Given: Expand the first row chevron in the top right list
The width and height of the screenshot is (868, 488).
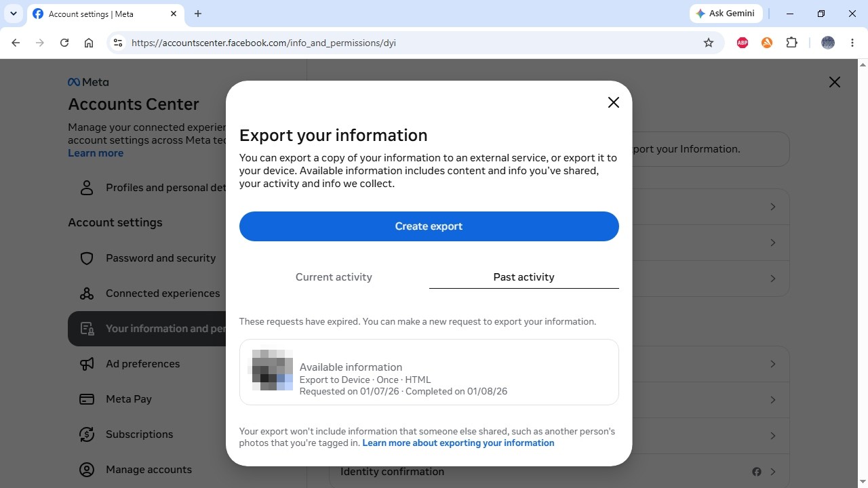Looking at the screenshot, I should 772,207.
